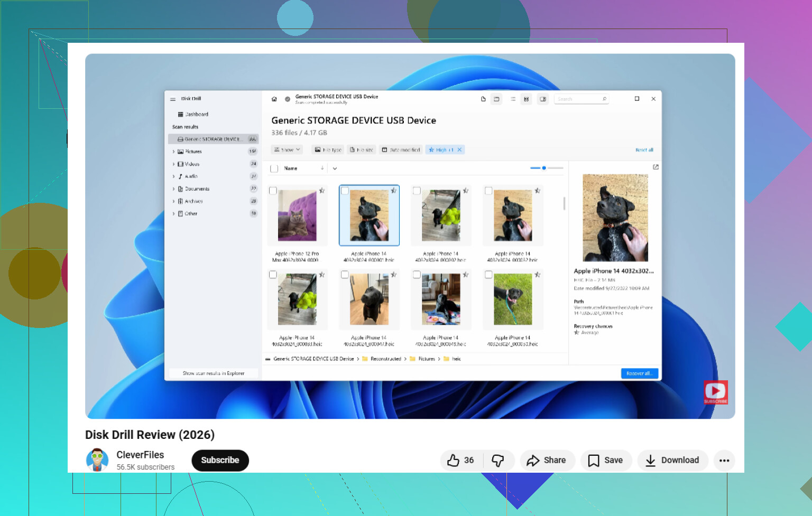Toggle the preview pane icon
Image resolution: width=812 pixels, height=516 pixels.
(x=543, y=99)
